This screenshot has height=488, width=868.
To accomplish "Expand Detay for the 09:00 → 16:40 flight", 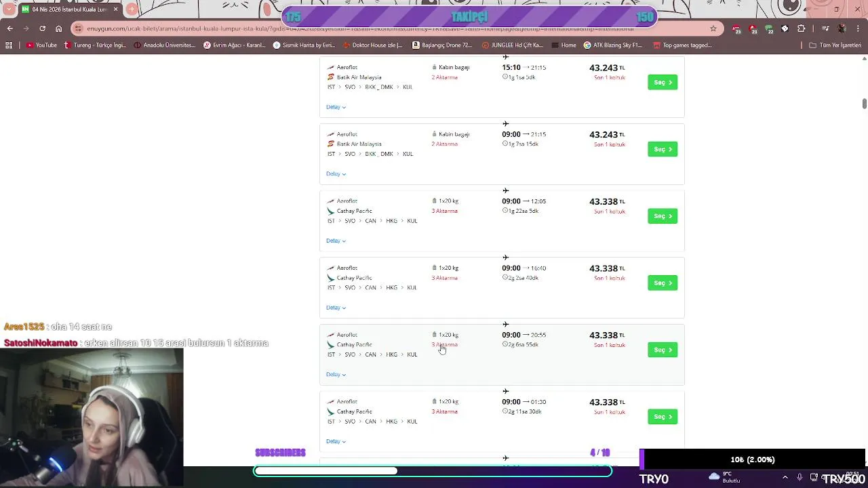I will 336,308.
